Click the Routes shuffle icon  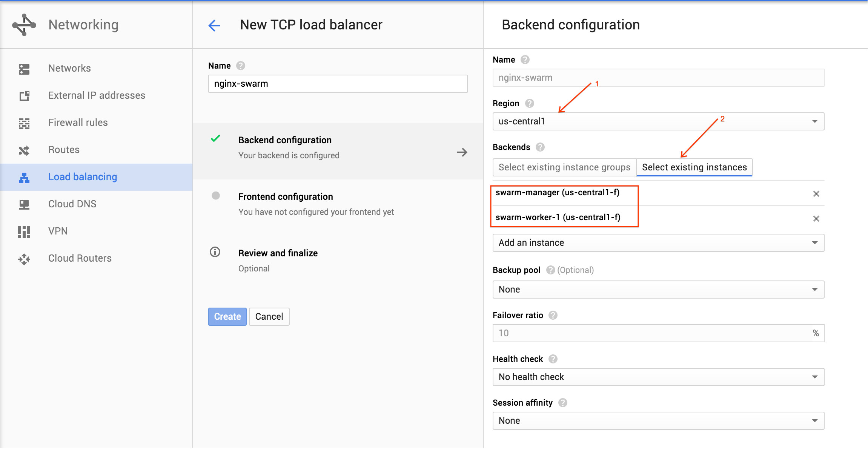(x=24, y=150)
